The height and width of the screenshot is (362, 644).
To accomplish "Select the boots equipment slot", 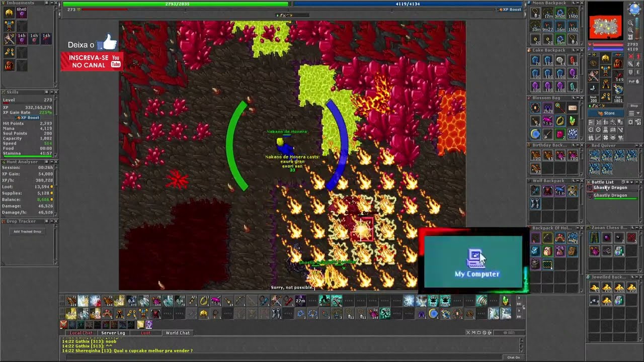I will point(605,97).
